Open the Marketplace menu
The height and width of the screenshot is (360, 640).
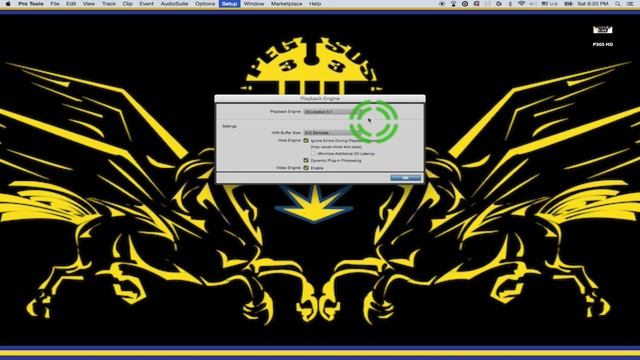point(287,4)
